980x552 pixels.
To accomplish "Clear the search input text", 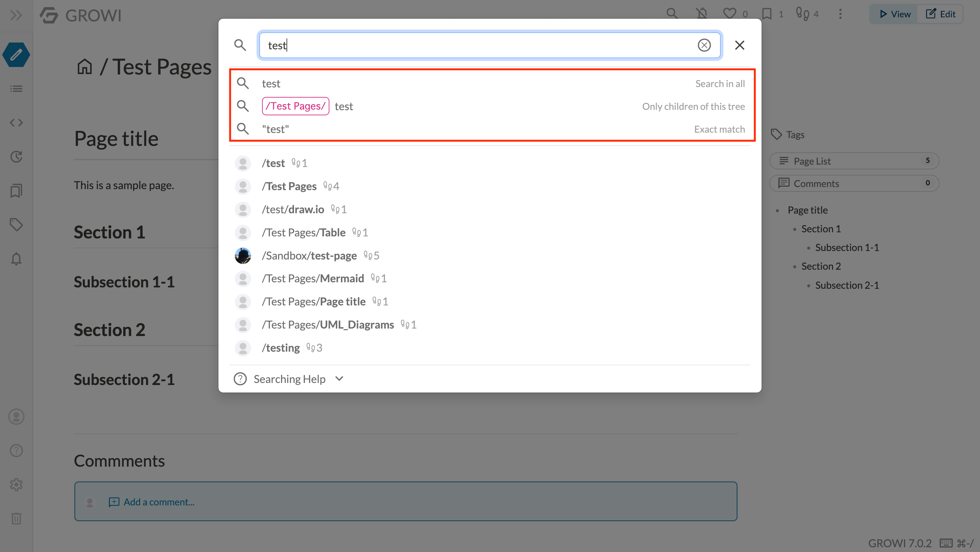I will (x=704, y=45).
